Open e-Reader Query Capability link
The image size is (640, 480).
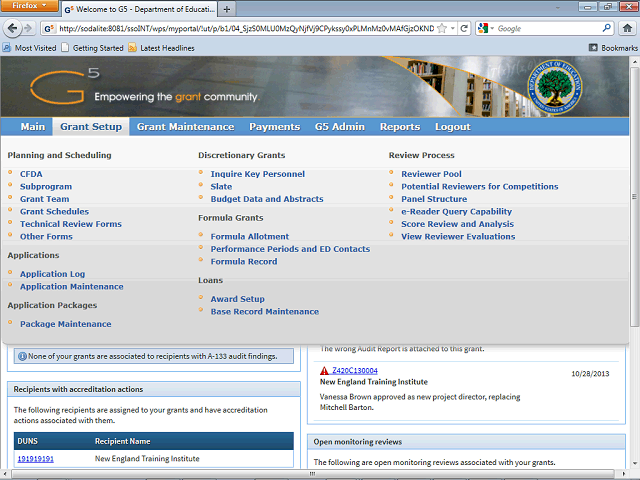coord(456,211)
